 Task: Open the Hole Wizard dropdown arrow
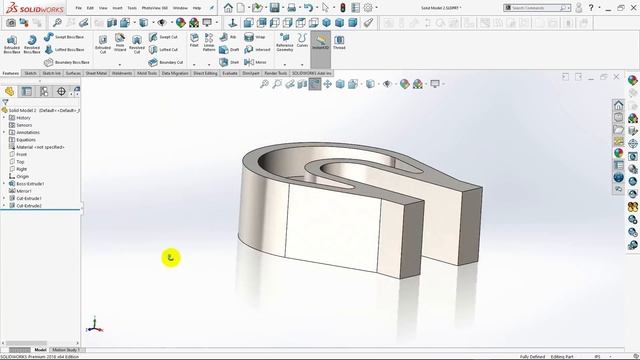click(x=120, y=64)
